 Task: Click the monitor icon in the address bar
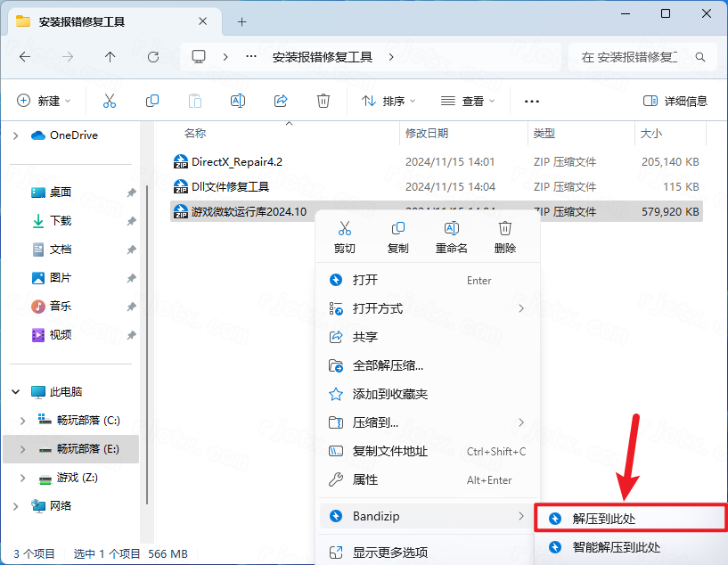click(x=199, y=57)
